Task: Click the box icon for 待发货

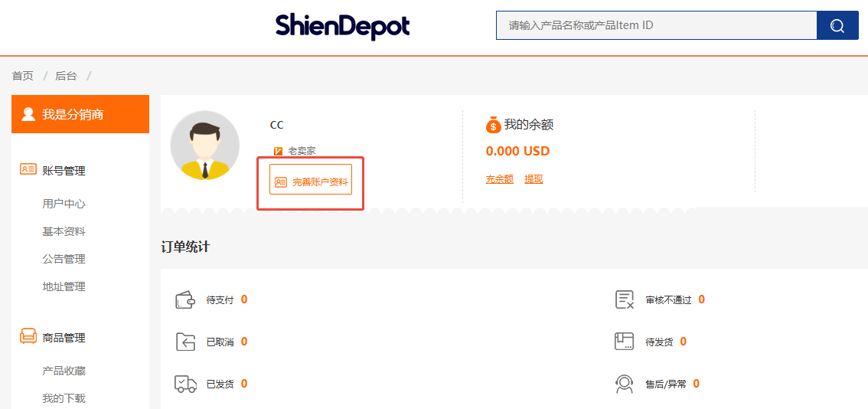Action: [x=625, y=342]
